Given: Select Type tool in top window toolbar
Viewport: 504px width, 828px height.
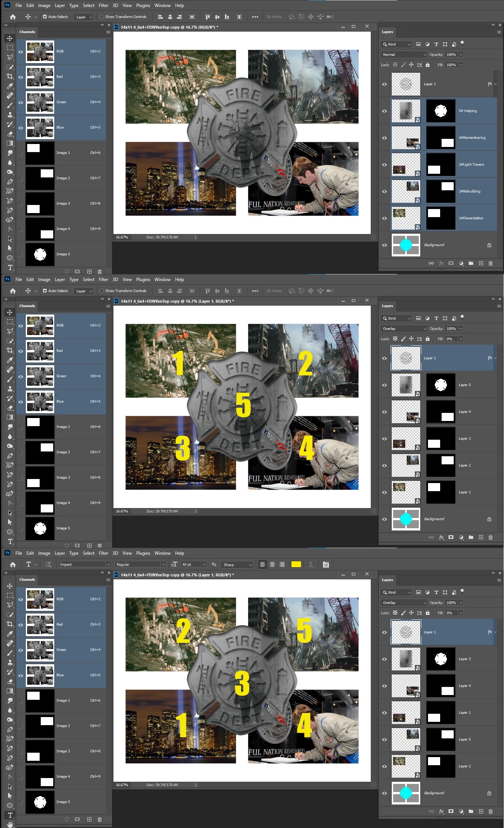Looking at the screenshot, I should 10,267.
